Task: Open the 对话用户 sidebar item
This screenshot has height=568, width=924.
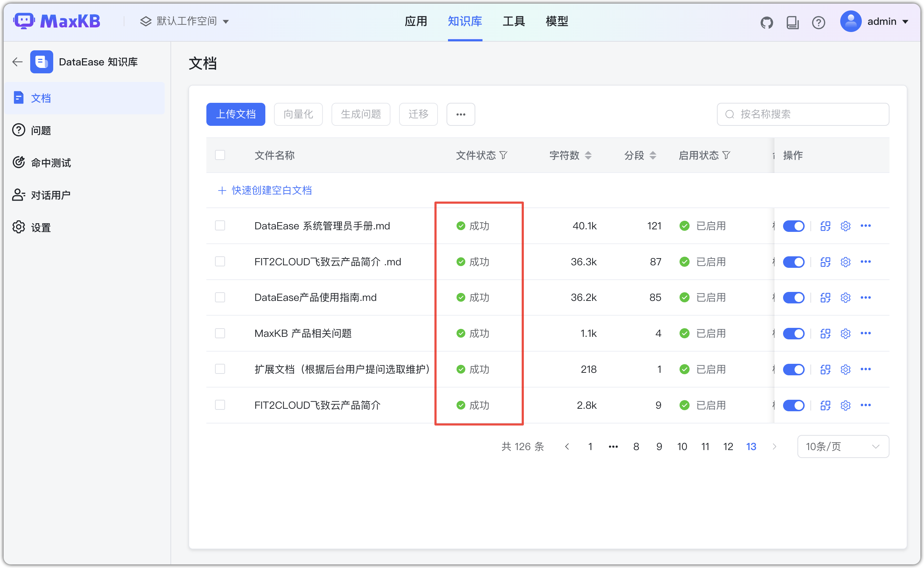Action: pos(84,195)
